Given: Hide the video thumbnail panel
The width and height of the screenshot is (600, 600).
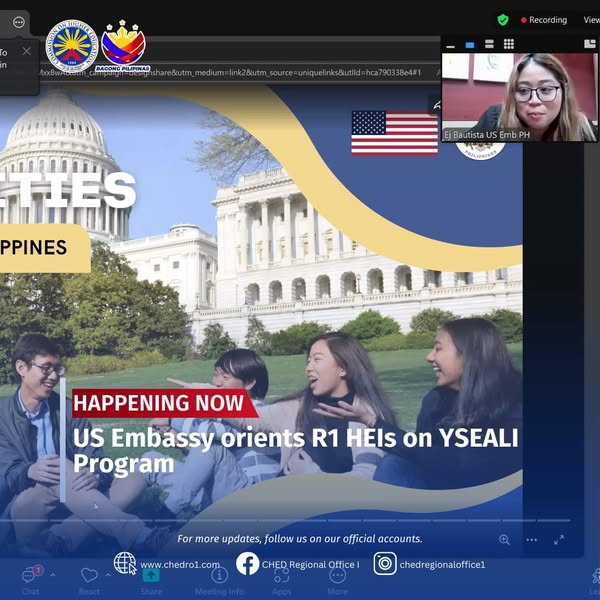Looking at the screenshot, I should (x=450, y=45).
